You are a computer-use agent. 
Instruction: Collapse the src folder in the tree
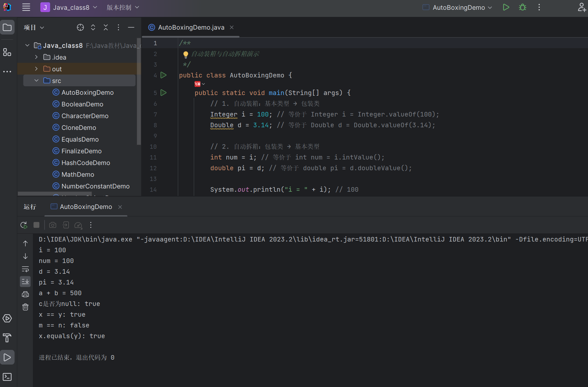point(36,81)
